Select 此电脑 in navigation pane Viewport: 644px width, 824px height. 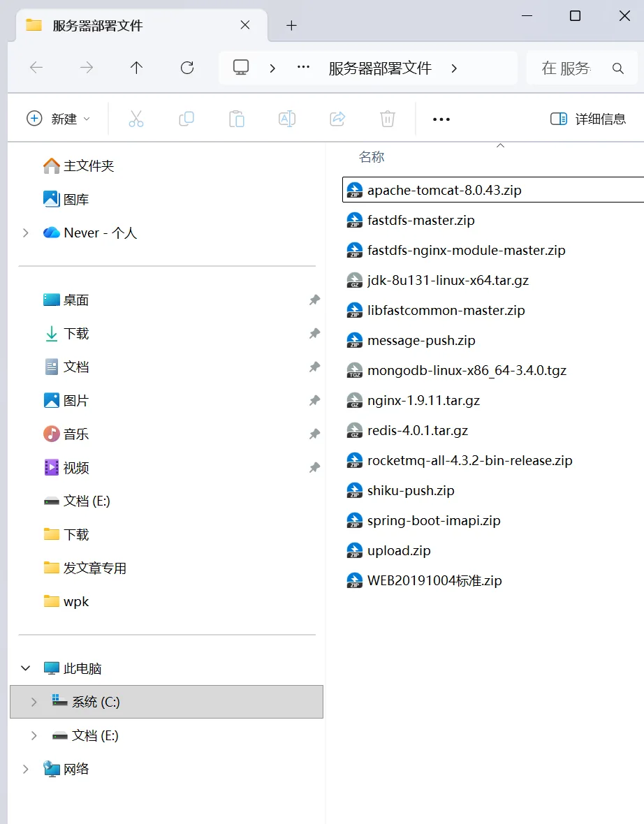point(72,668)
